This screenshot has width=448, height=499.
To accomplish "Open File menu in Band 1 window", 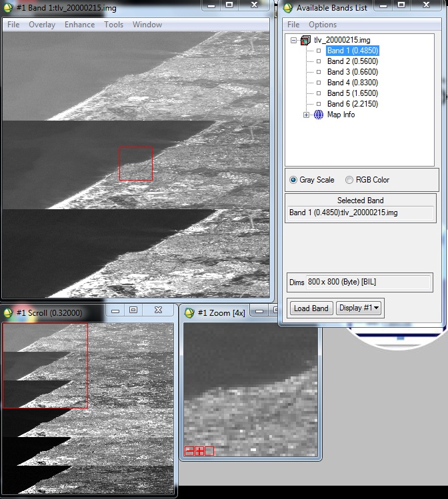I will tap(13, 25).
